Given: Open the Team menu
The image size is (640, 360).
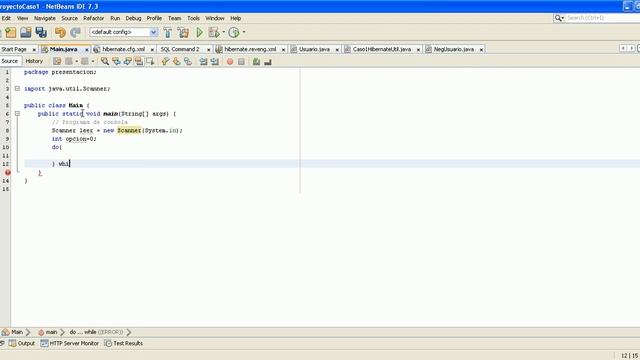Looking at the screenshot, I should [x=174, y=18].
